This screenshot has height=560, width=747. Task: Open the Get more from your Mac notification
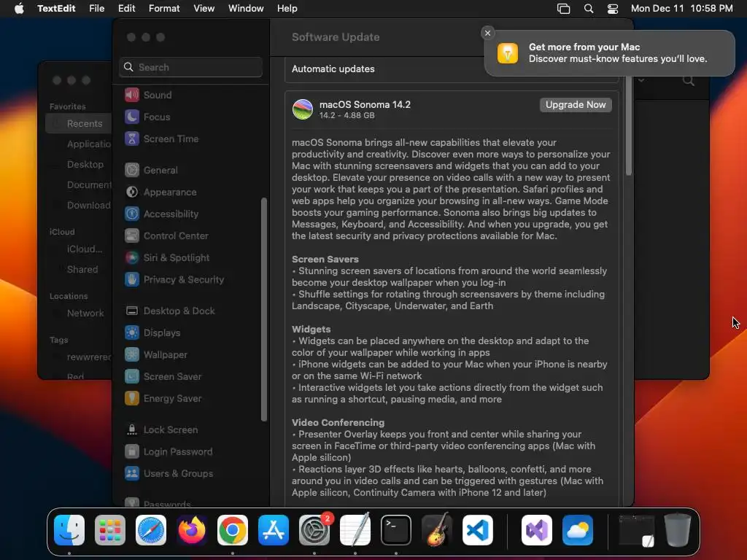pos(610,52)
